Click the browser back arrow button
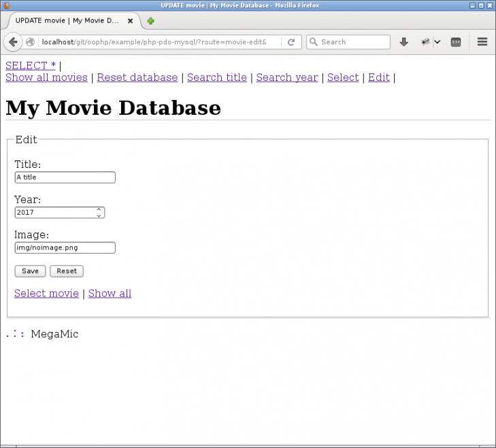 click(x=13, y=42)
